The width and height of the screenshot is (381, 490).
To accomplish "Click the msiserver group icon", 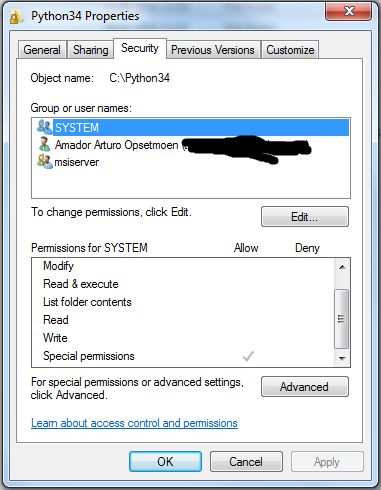I will (x=44, y=162).
